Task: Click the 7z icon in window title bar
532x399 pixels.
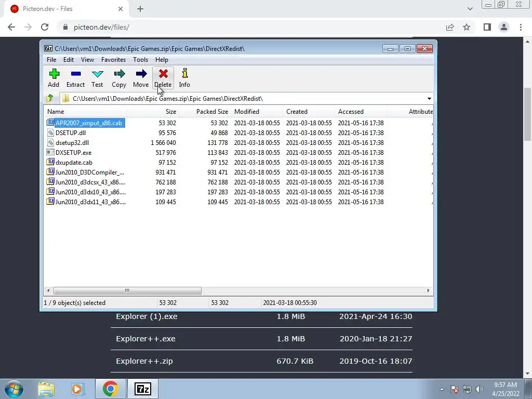Action: coord(48,48)
